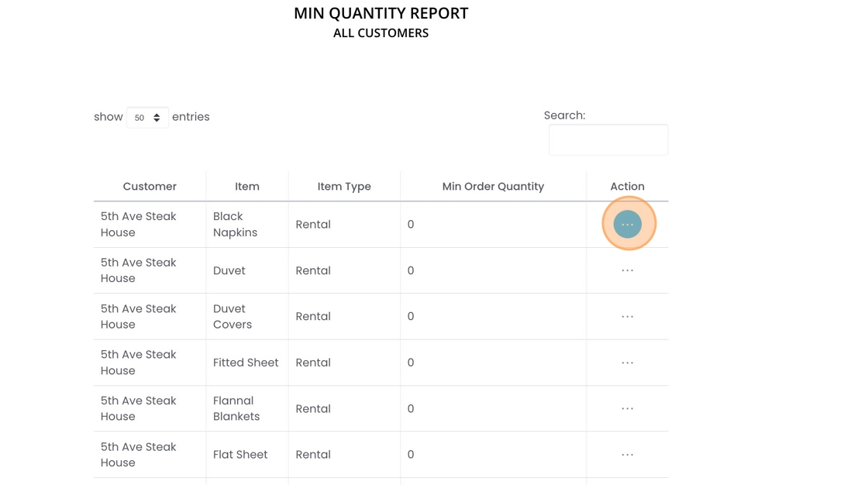Expand the show entries dropdown
868x485 pixels.
pyautogui.click(x=147, y=117)
